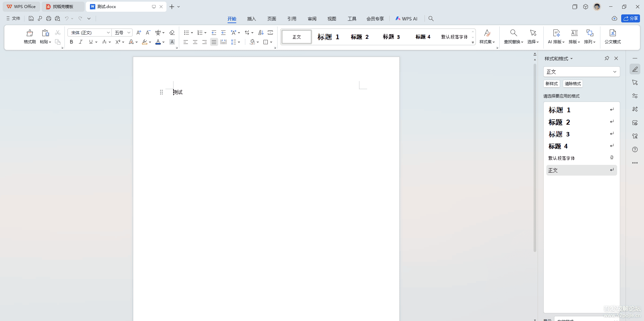
Task: Toggle justify alignment button
Action: click(214, 42)
